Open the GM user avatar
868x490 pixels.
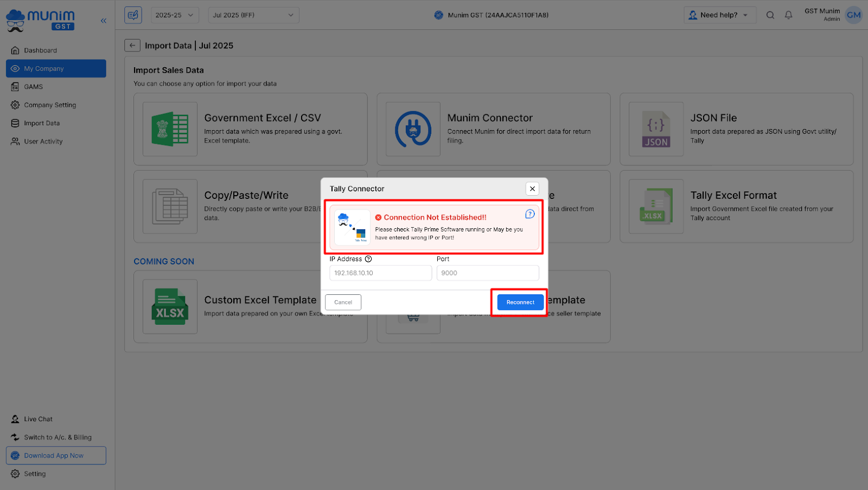853,15
